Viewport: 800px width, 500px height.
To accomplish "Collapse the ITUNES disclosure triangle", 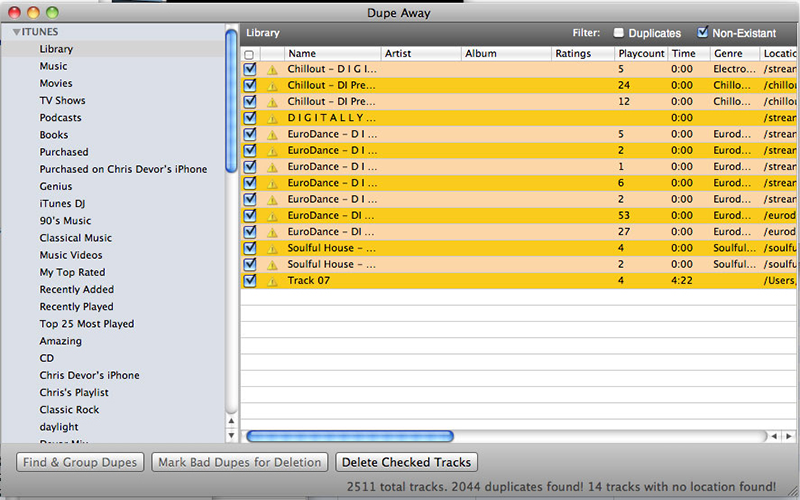I will pos(16,32).
